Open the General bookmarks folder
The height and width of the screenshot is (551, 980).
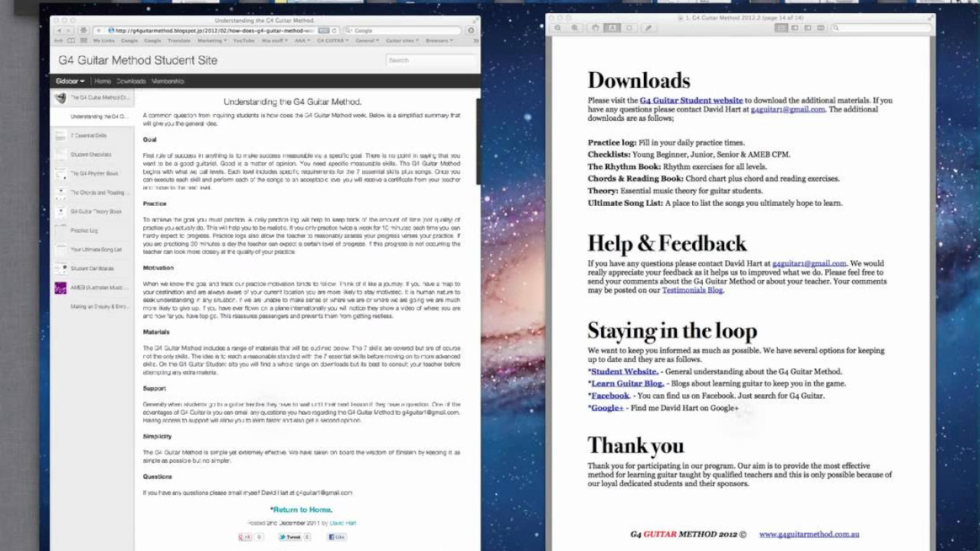pos(367,41)
